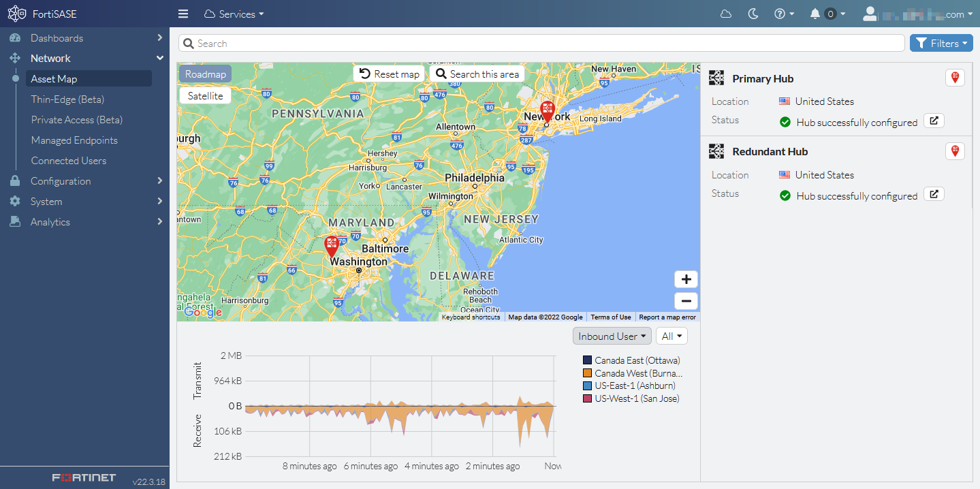980x489 pixels.
Task: Expand the System menu
Action: coord(84,202)
